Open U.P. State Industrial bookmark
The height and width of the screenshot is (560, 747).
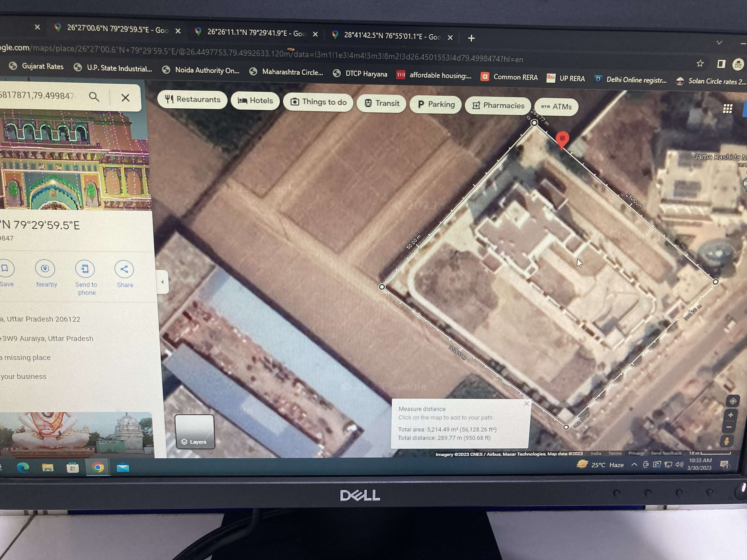[x=113, y=68]
